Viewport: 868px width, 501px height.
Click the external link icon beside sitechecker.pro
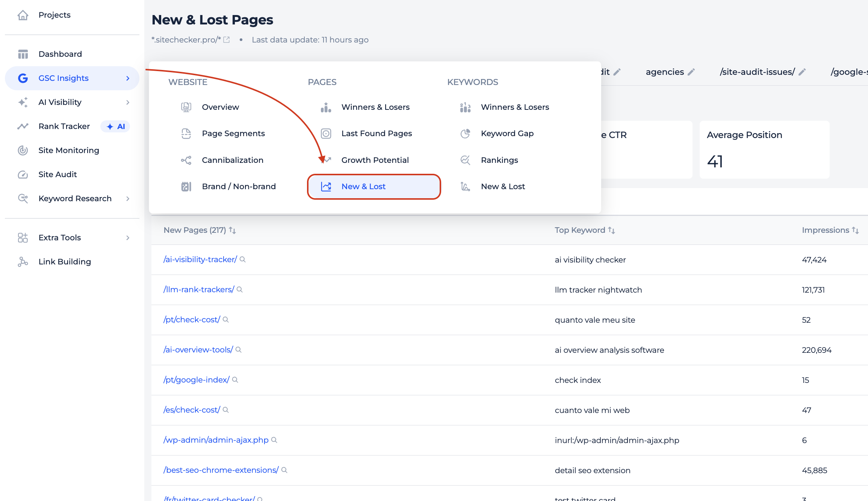point(226,40)
